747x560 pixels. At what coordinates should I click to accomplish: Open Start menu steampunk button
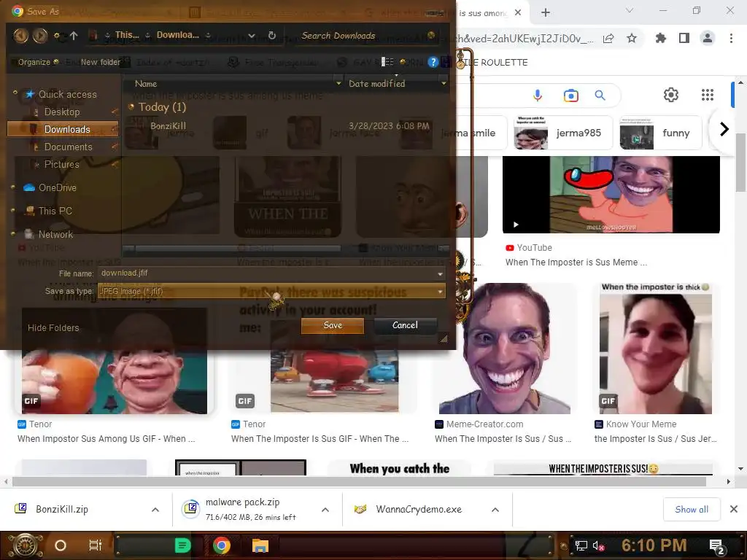(x=25, y=545)
